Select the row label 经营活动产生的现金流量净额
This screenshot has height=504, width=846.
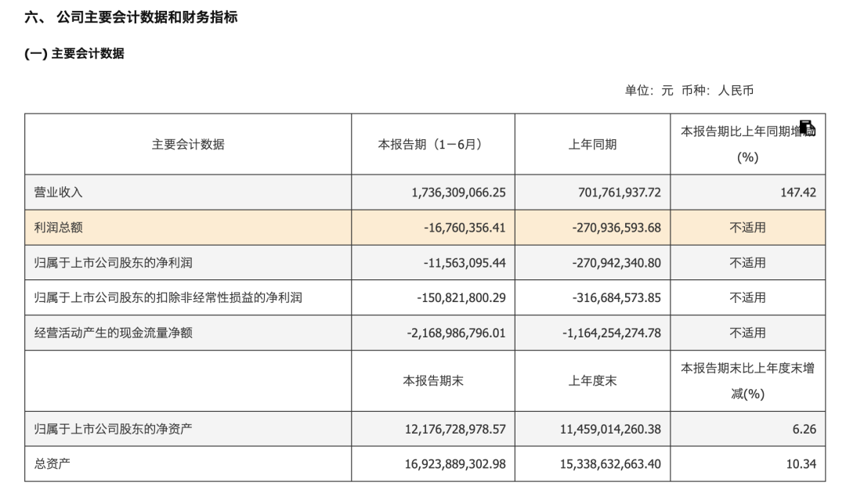(x=114, y=333)
